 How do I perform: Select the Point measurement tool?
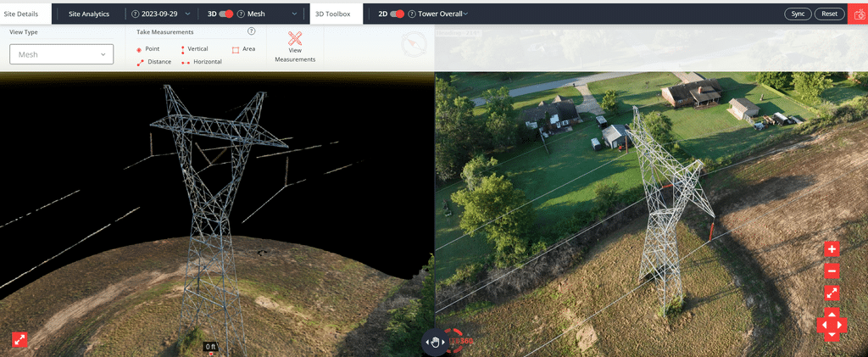[147, 49]
